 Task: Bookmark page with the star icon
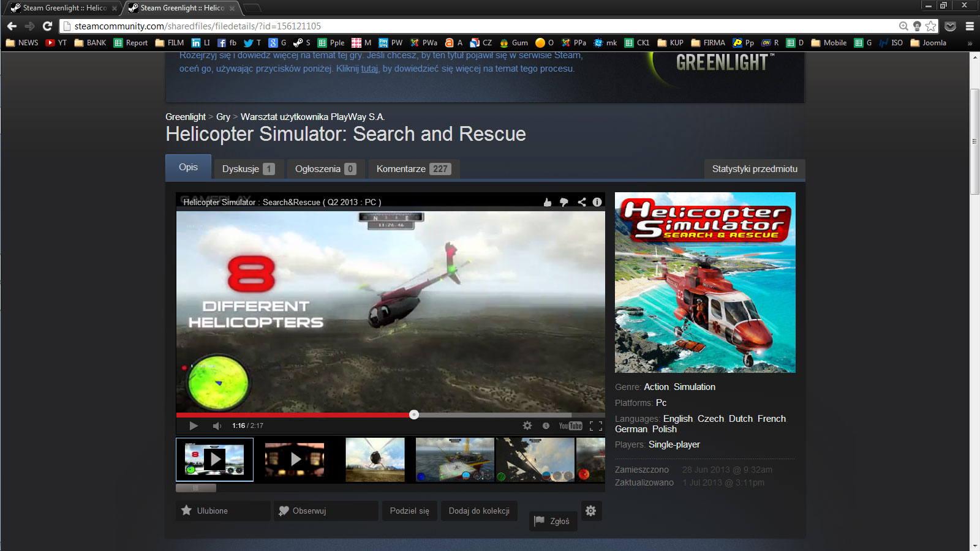coord(931,26)
